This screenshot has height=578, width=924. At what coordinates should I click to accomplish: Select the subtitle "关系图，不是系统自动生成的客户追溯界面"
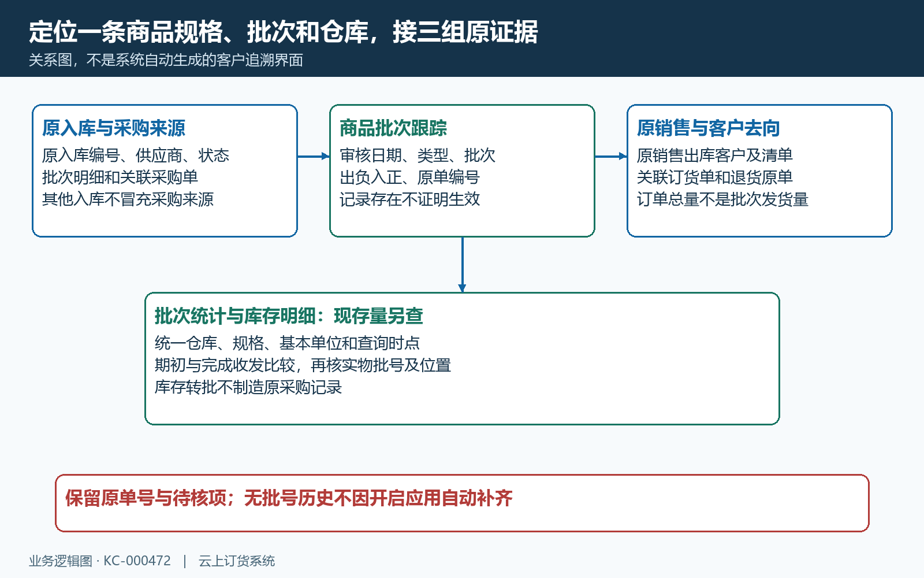click(x=166, y=60)
